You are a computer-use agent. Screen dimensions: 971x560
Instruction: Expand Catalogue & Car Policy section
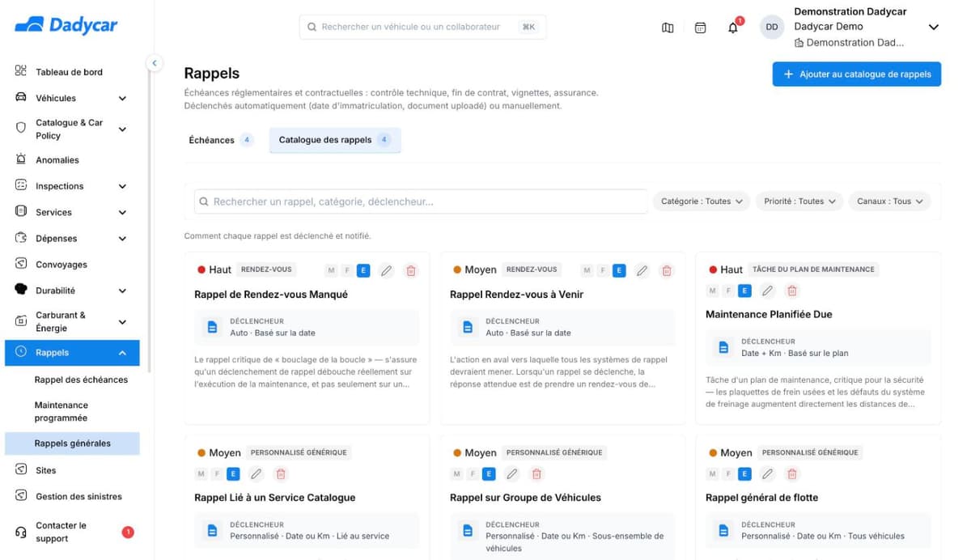(122, 129)
